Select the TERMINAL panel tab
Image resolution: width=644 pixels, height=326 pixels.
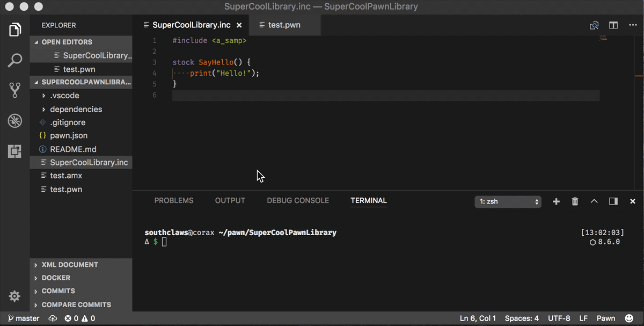[369, 200]
